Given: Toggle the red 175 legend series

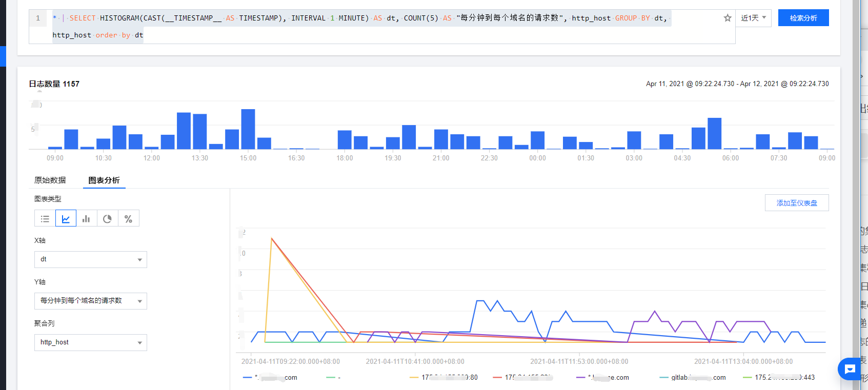Looking at the screenshot, I should point(522,378).
